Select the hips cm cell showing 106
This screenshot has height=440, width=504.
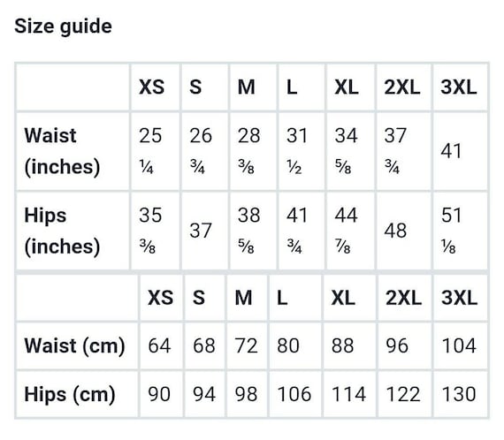(x=295, y=394)
